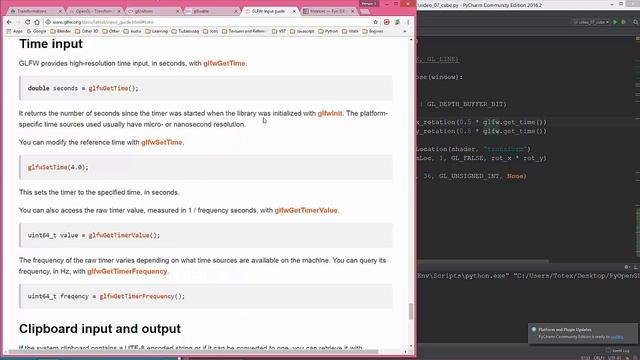Show more bookmarks overflow chevron

coord(405,31)
